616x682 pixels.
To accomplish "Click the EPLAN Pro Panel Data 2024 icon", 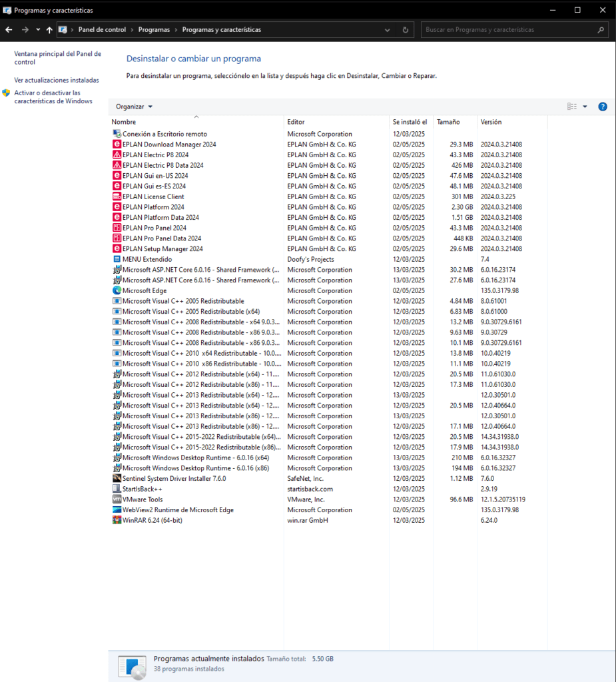I will tap(117, 238).
